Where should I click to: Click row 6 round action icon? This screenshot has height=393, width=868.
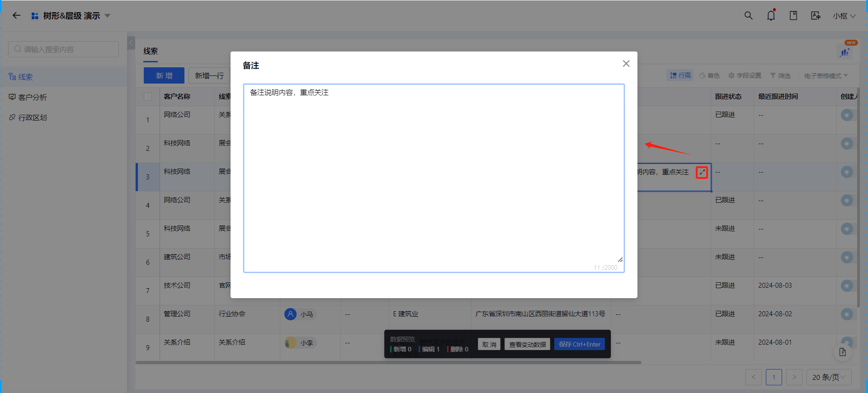point(847,257)
